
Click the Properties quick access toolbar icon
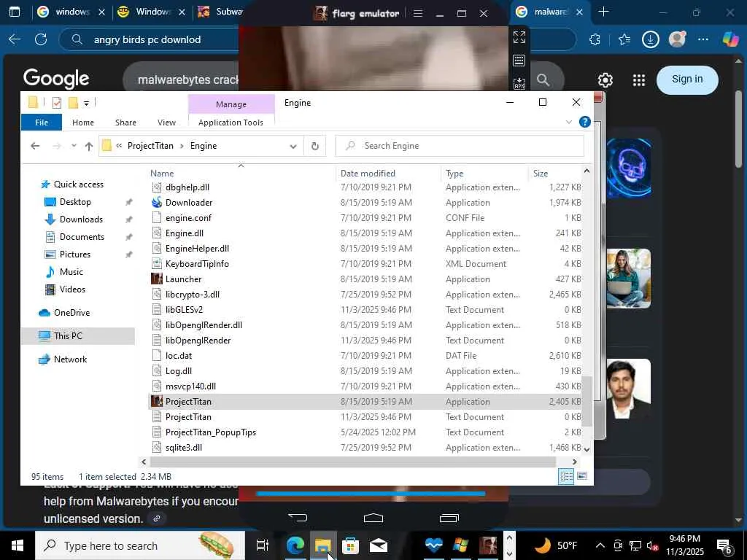(57, 103)
